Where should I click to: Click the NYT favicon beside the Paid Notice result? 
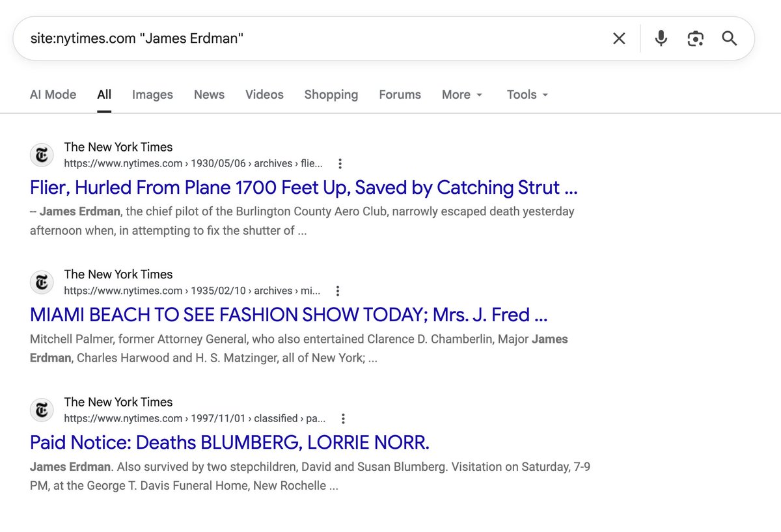pyautogui.click(x=42, y=410)
